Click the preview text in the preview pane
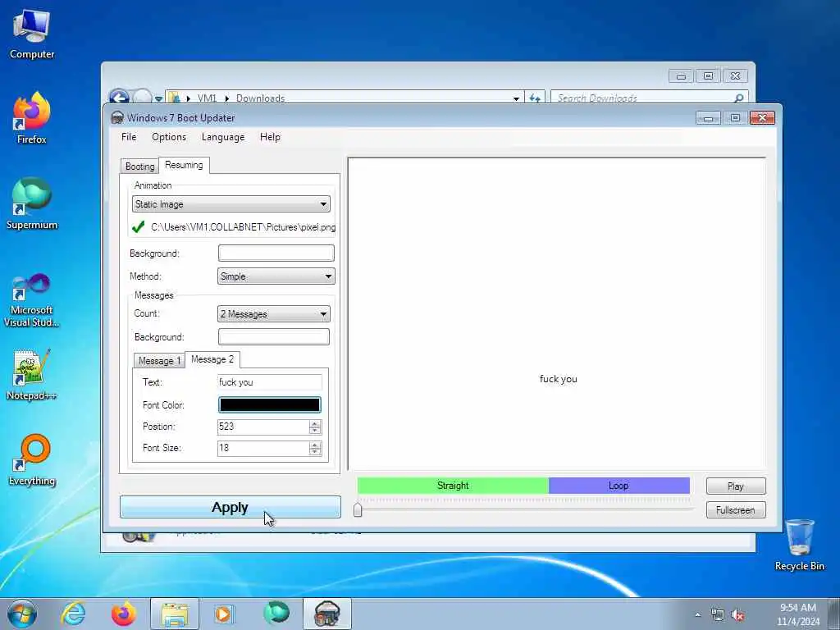840x630 pixels. point(558,379)
